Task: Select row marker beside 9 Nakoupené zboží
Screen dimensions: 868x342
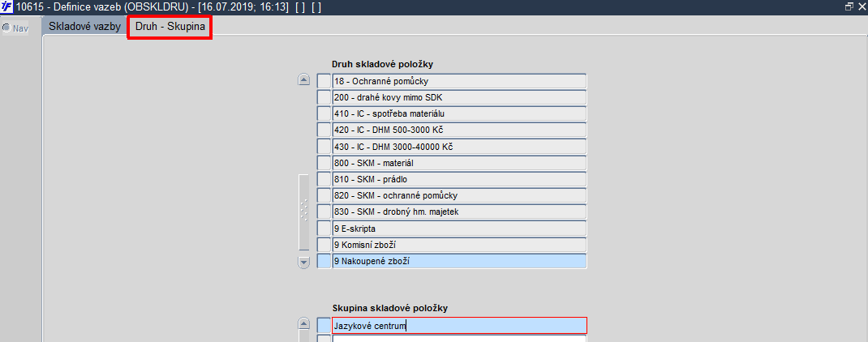Action: [324, 261]
